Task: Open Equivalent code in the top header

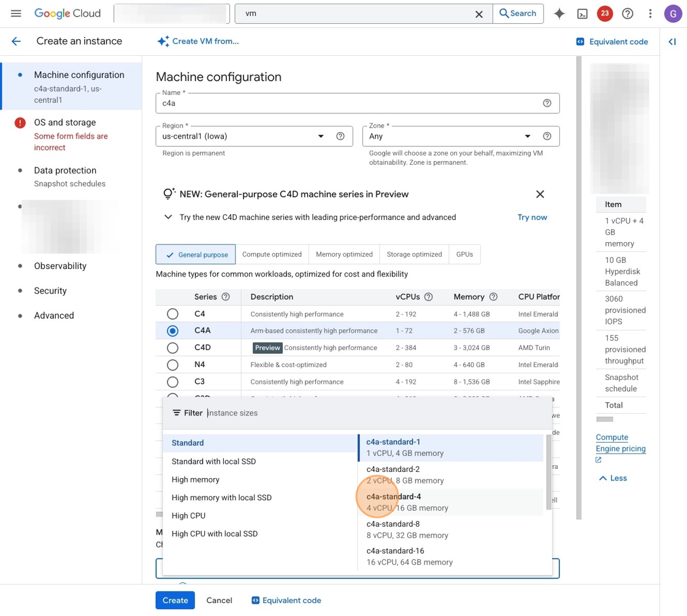Action: click(x=612, y=42)
